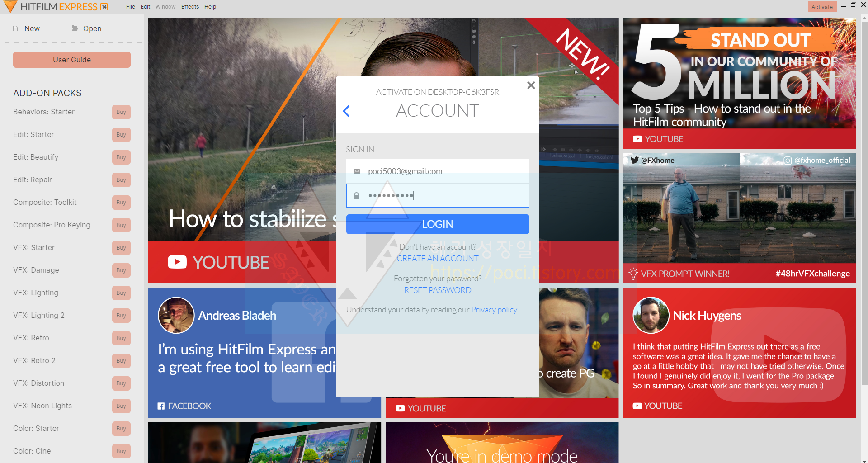Click the email address input field
This screenshot has height=463, width=868.
point(438,171)
